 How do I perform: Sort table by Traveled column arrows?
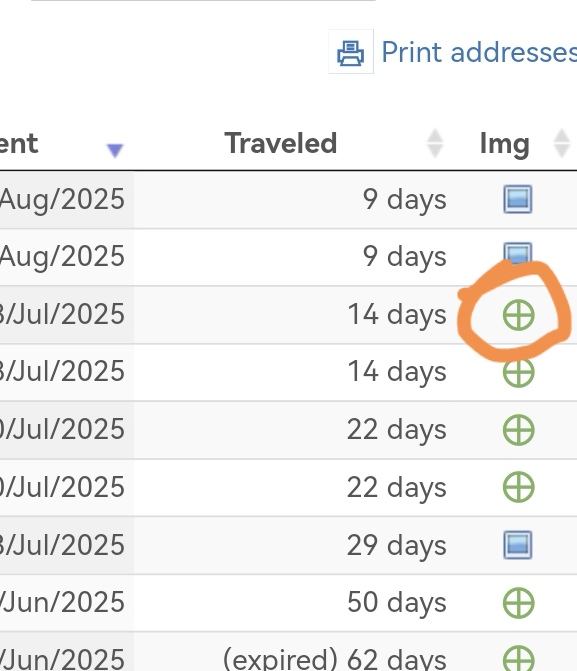coord(435,143)
